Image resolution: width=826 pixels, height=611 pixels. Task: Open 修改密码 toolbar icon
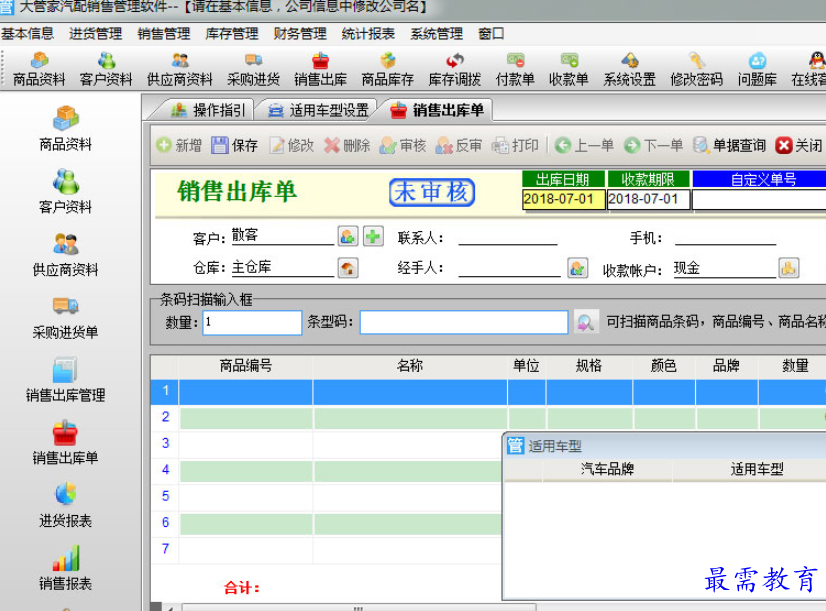[696, 70]
